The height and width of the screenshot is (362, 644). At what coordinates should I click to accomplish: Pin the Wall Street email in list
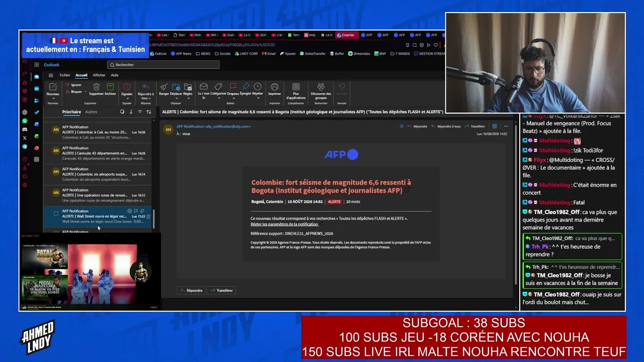click(142, 211)
